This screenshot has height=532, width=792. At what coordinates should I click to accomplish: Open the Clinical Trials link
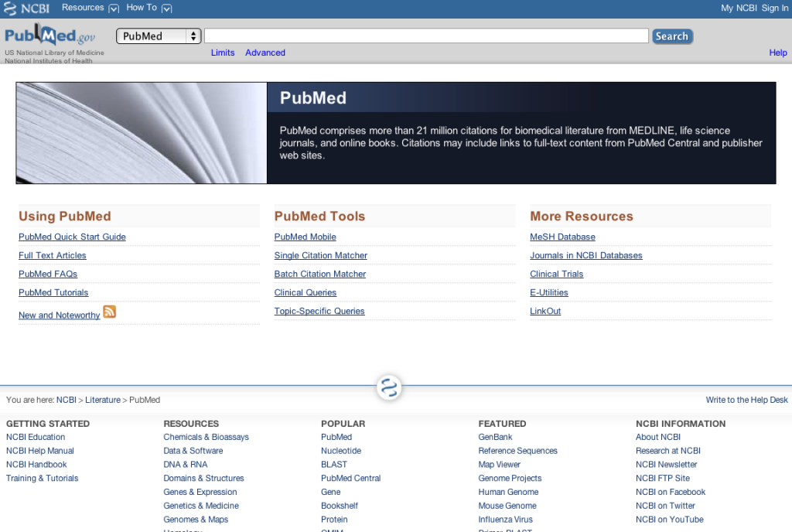(x=557, y=274)
